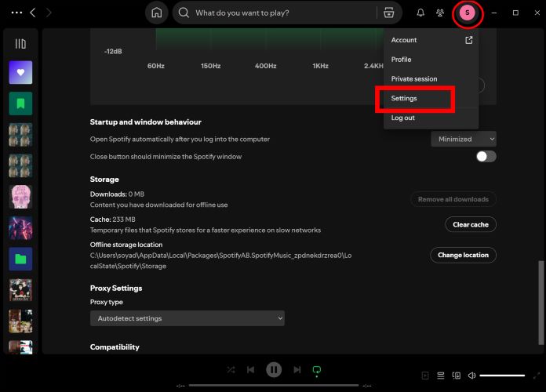Image resolution: width=546 pixels, height=392 pixels.
Task: Go to Spotify Home via house icon
Action: tap(157, 13)
